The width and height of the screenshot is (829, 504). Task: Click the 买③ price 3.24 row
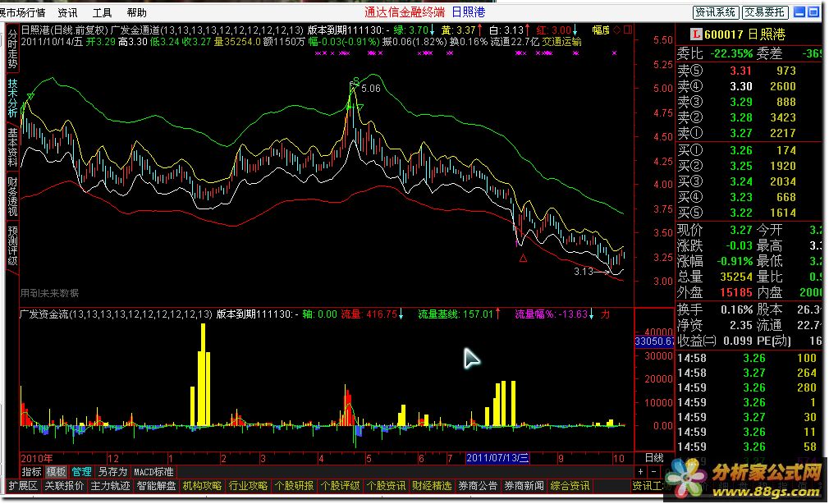[751, 182]
